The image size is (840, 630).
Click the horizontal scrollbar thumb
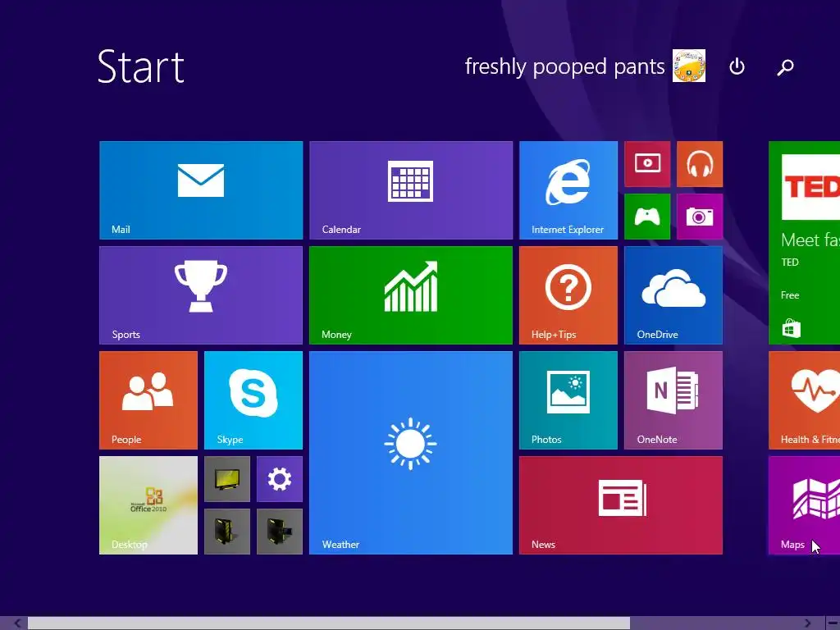tap(329, 623)
